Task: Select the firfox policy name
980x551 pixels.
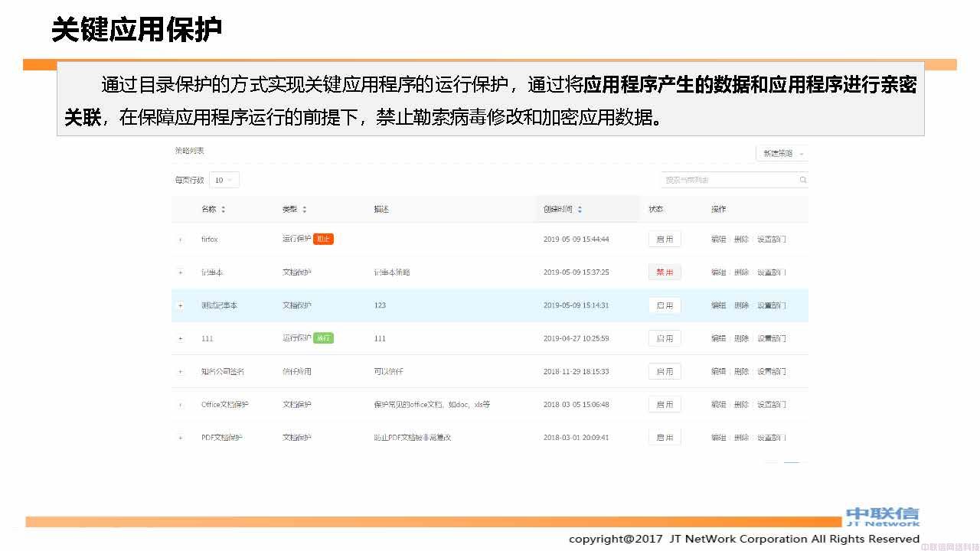Action: [x=210, y=240]
